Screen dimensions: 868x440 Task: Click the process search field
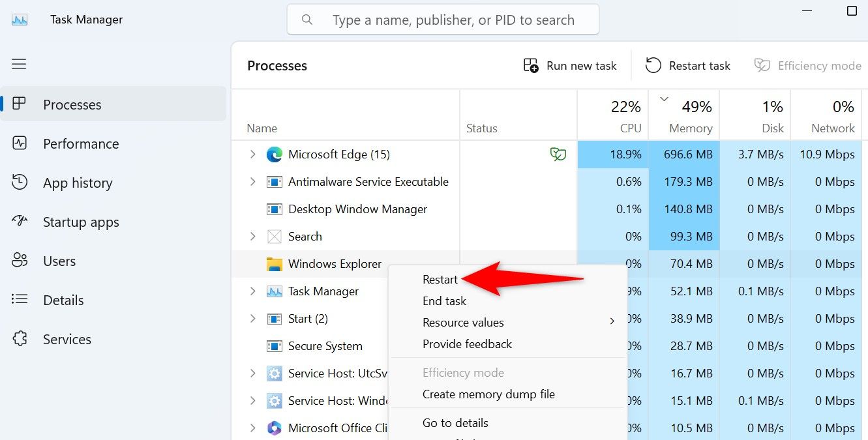coord(443,19)
